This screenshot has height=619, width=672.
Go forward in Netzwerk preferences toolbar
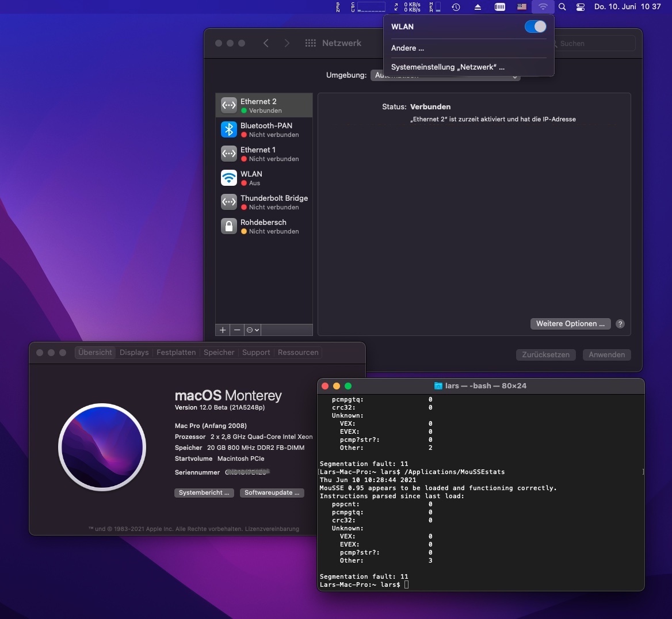(287, 43)
